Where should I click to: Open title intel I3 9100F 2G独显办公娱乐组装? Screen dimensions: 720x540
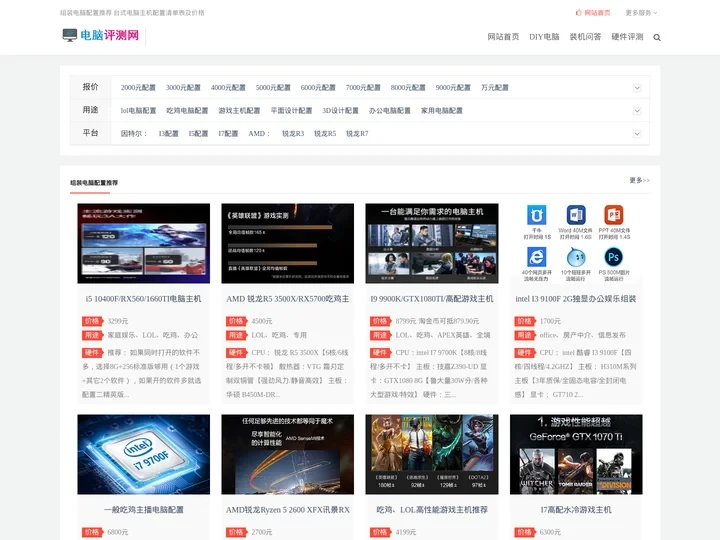576,299
